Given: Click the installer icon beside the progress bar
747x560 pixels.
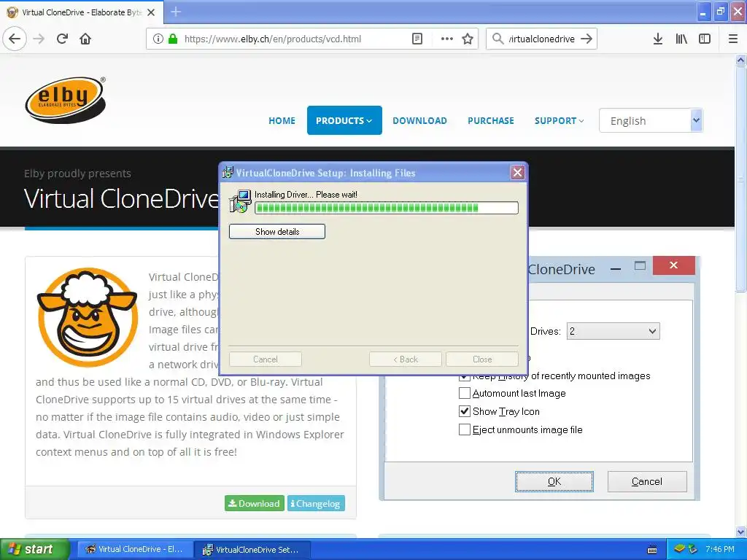Looking at the screenshot, I should point(240,201).
